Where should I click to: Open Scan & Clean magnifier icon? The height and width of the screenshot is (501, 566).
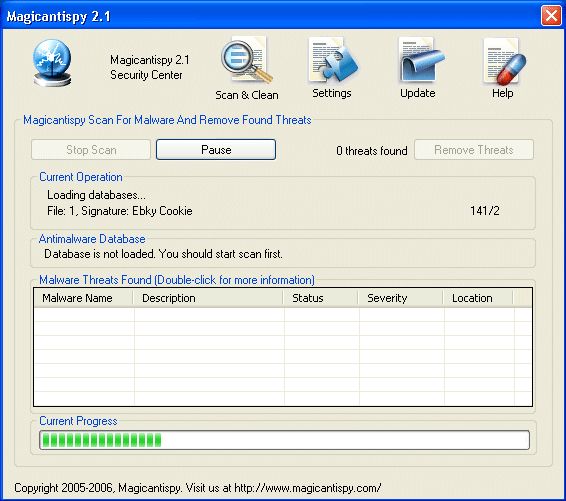(x=247, y=60)
